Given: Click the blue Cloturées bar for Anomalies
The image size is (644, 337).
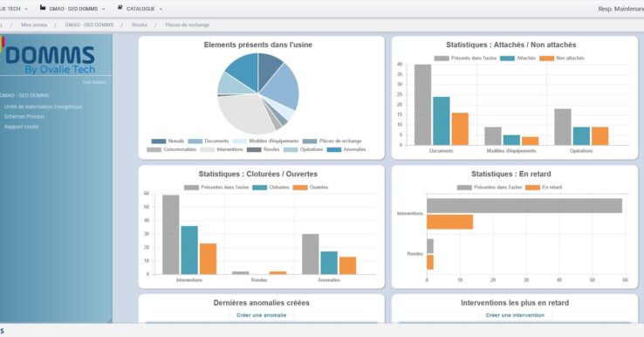Looking at the screenshot, I should coord(329,263).
